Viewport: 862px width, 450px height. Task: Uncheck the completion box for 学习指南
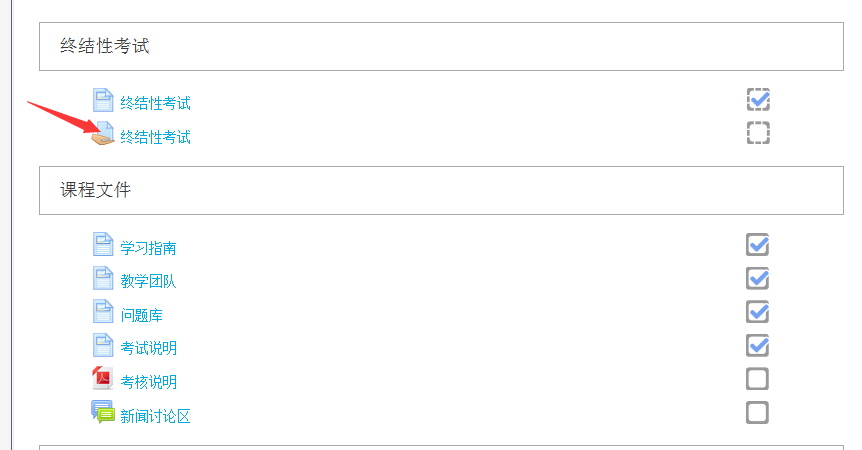(x=757, y=245)
